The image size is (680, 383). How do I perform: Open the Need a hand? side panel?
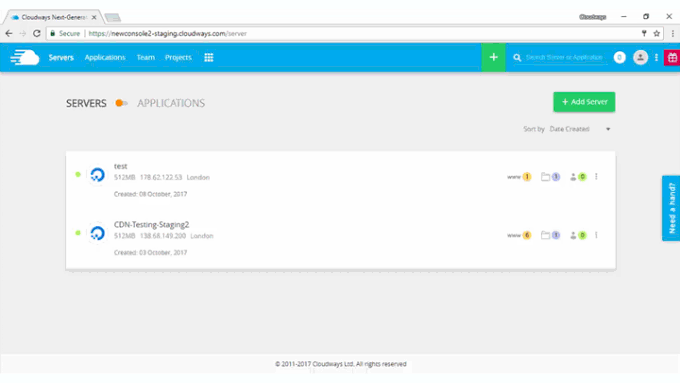point(671,208)
